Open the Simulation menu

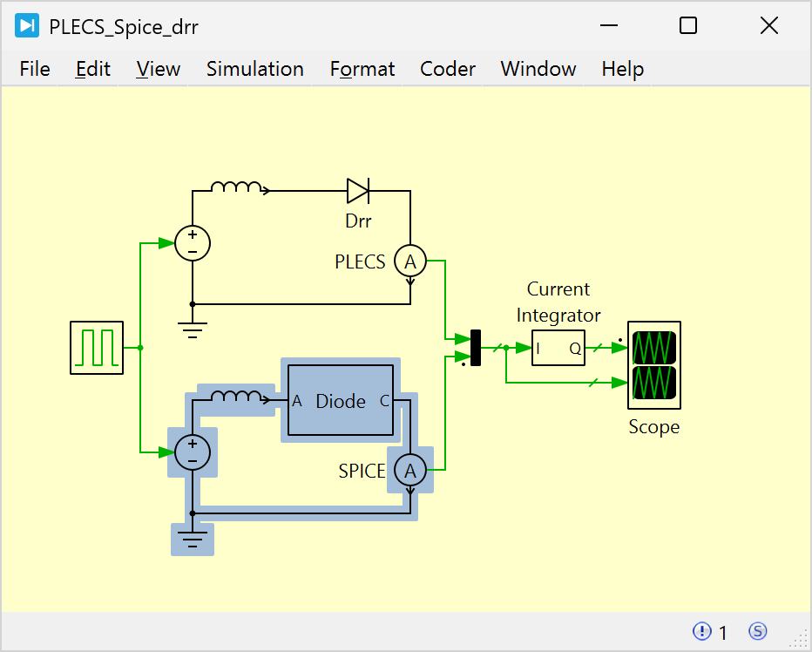254,69
